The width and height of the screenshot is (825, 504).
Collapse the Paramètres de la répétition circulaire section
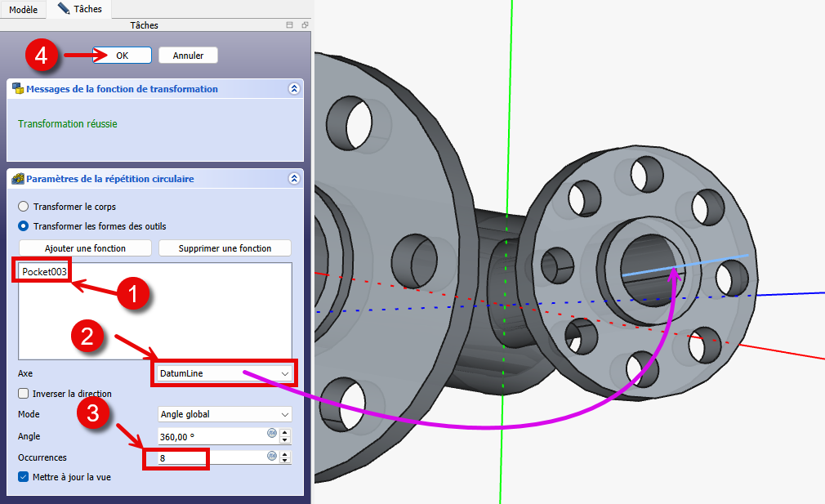point(294,178)
